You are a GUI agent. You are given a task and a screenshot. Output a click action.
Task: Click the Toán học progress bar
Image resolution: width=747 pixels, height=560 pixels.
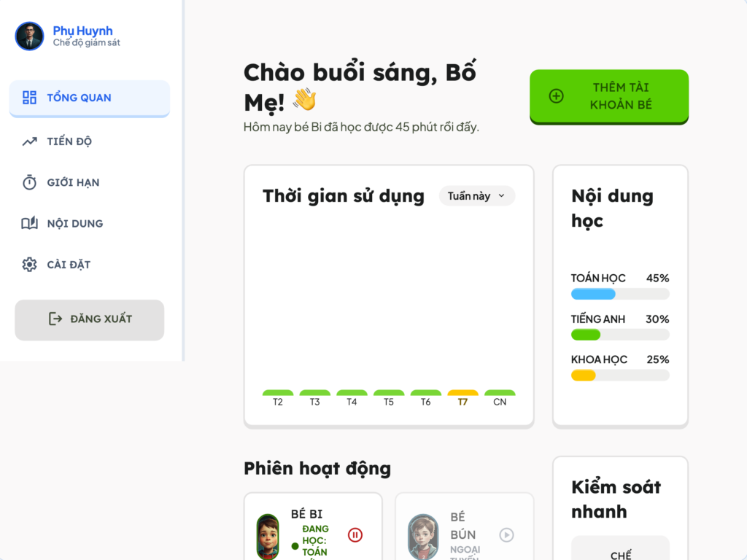pyautogui.click(x=620, y=294)
